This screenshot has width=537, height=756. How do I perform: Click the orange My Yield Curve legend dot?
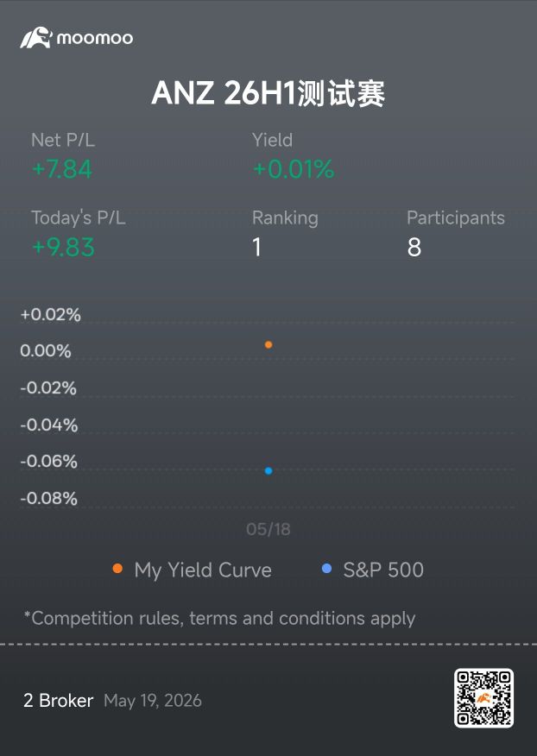point(117,569)
